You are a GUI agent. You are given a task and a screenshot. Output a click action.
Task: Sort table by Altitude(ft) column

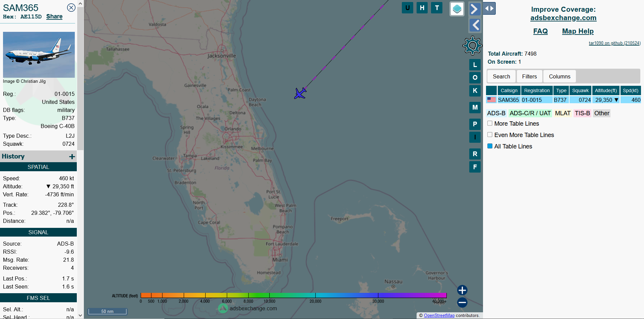[606, 90]
